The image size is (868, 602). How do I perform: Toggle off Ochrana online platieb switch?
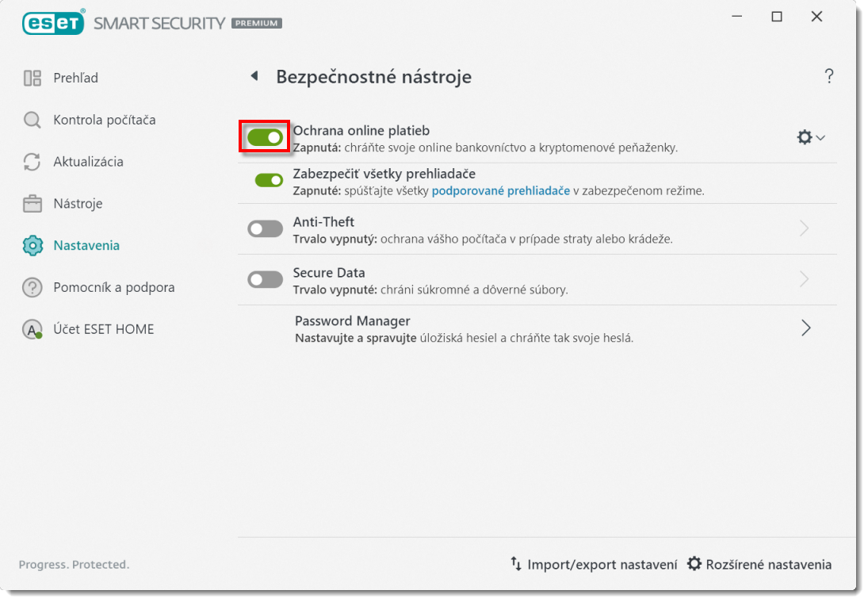265,137
